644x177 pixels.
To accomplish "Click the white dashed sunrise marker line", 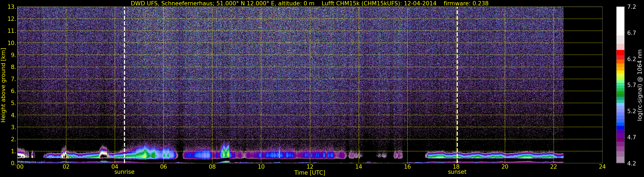I will pyautogui.click(x=124, y=85).
